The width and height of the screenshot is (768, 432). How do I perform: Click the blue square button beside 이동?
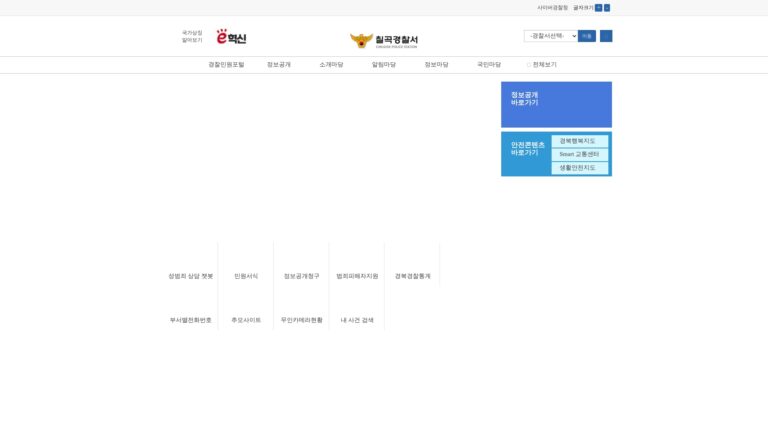tap(606, 36)
